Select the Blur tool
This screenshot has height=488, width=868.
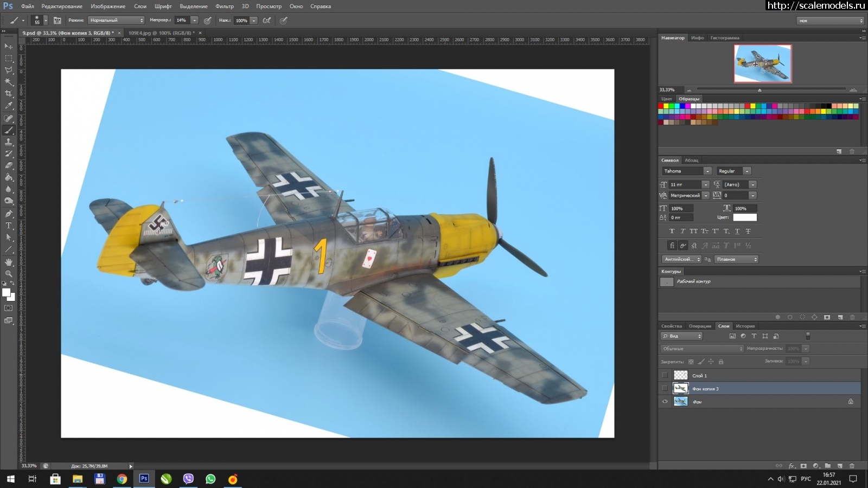[x=9, y=189]
